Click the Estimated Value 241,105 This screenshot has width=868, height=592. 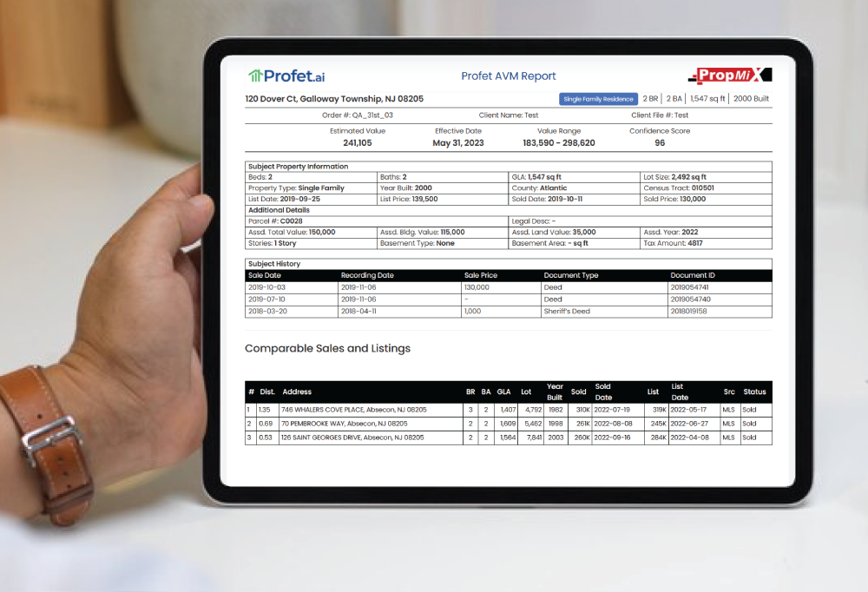tap(357, 142)
